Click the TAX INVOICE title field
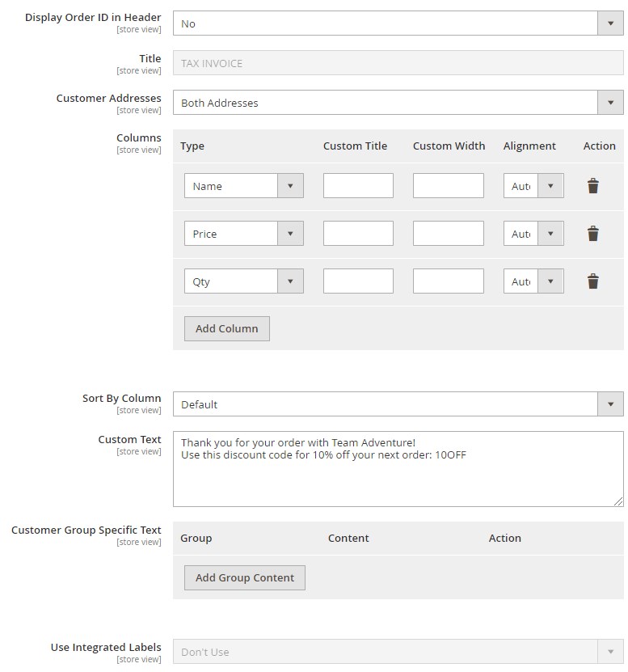Viewport: 628px width, 672px height. coord(398,63)
